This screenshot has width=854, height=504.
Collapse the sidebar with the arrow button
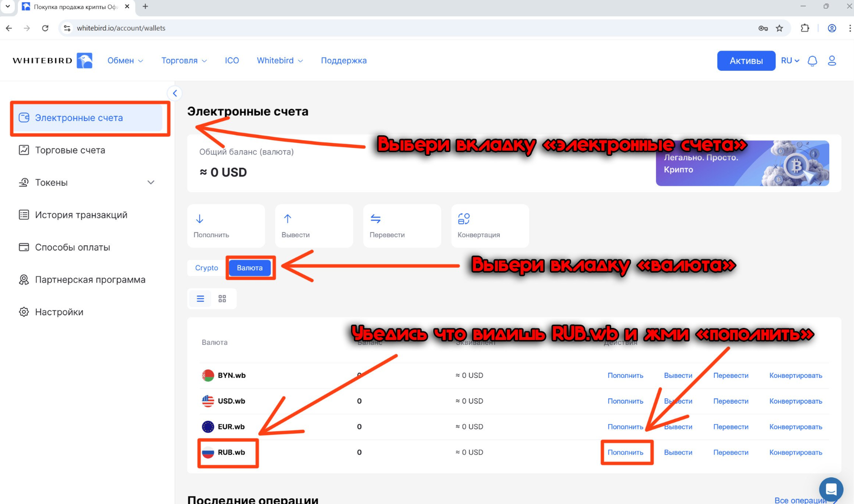point(175,93)
